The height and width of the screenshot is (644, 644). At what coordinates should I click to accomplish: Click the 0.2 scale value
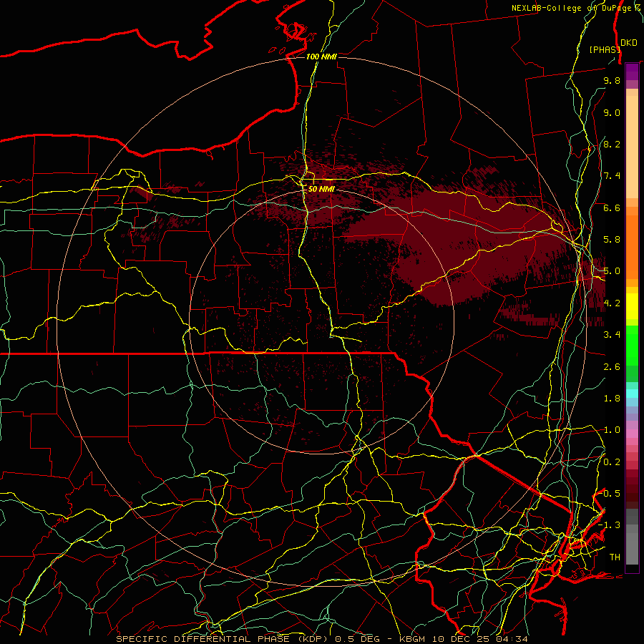tap(612, 462)
